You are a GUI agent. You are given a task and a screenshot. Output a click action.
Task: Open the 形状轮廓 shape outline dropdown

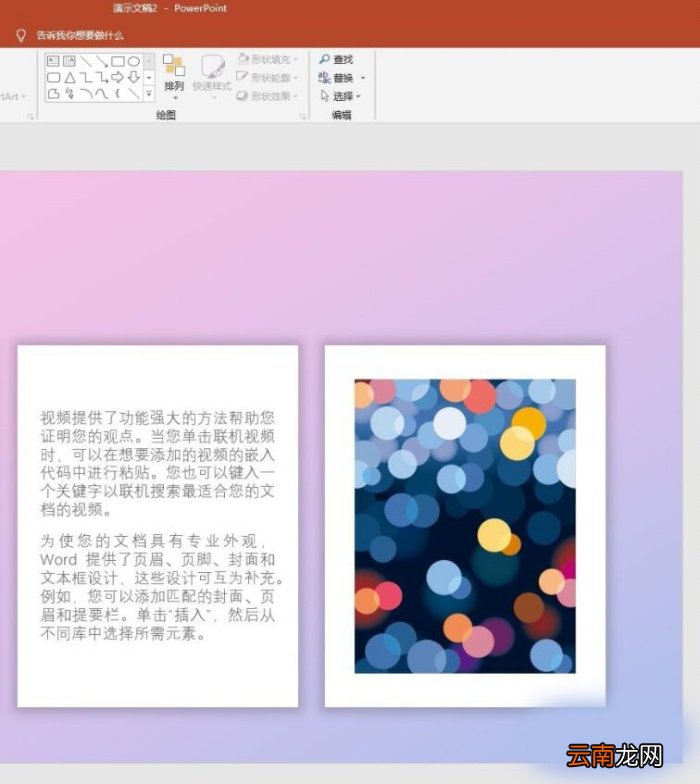pyautogui.click(x=267, y=78)
